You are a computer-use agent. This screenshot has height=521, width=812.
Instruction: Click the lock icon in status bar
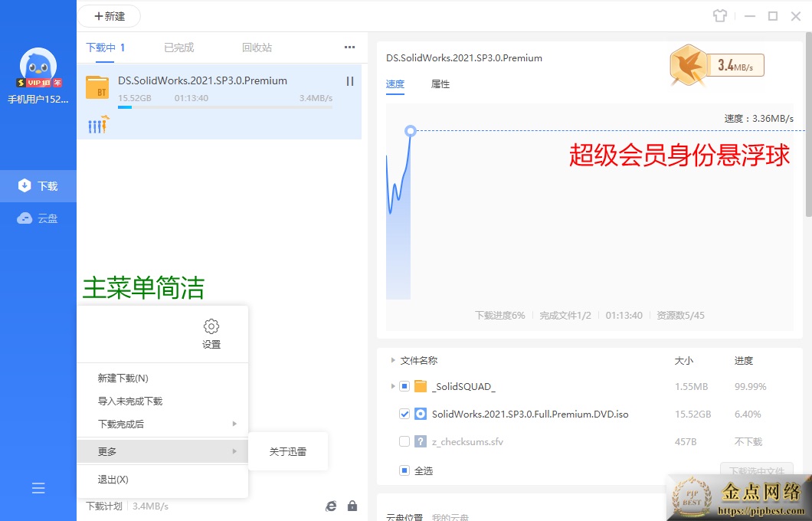(352, 506)
